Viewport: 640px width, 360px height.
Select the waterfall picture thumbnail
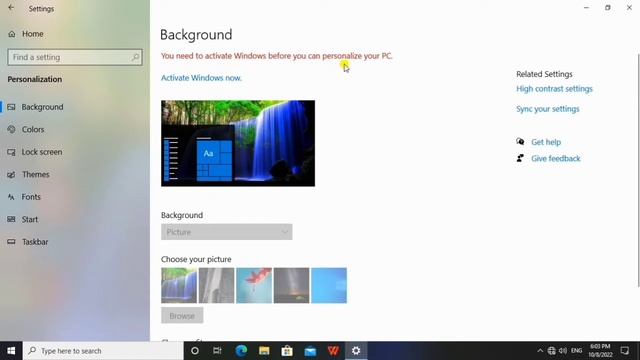[179, 285]
